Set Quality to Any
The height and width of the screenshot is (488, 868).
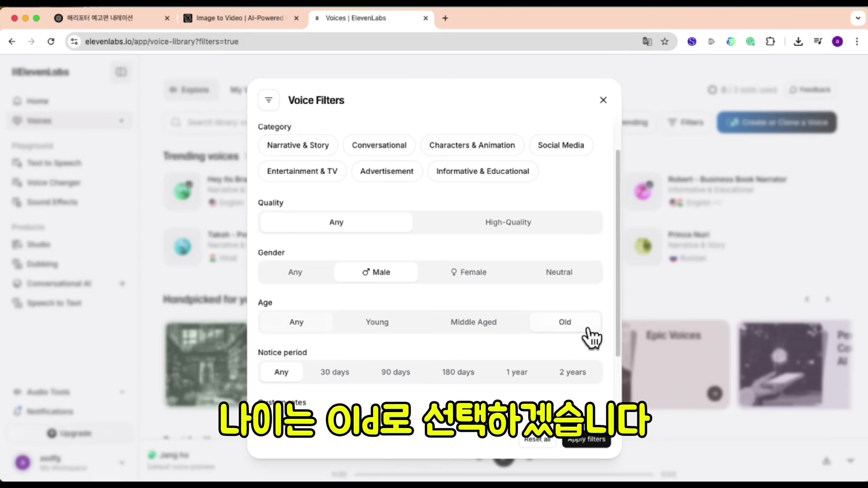(336, 222)
